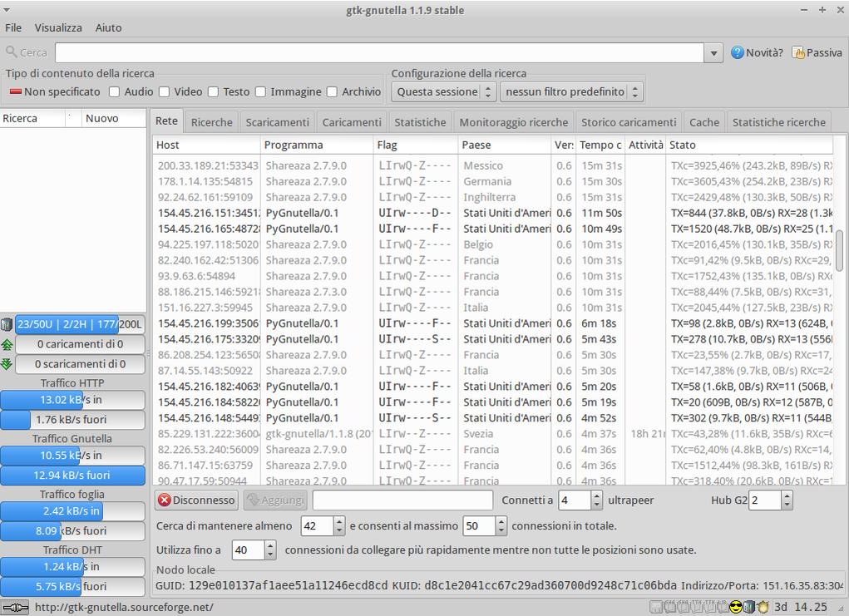This screenshot has height=616, width=849.
Task: Click the 23/50U connections progress bar
Action: point(80,324)
